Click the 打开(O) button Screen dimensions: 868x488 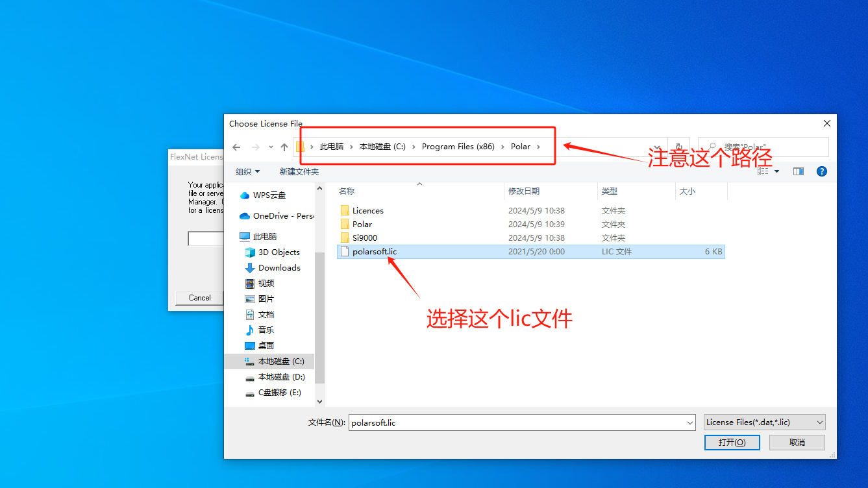tap(732, 443)
